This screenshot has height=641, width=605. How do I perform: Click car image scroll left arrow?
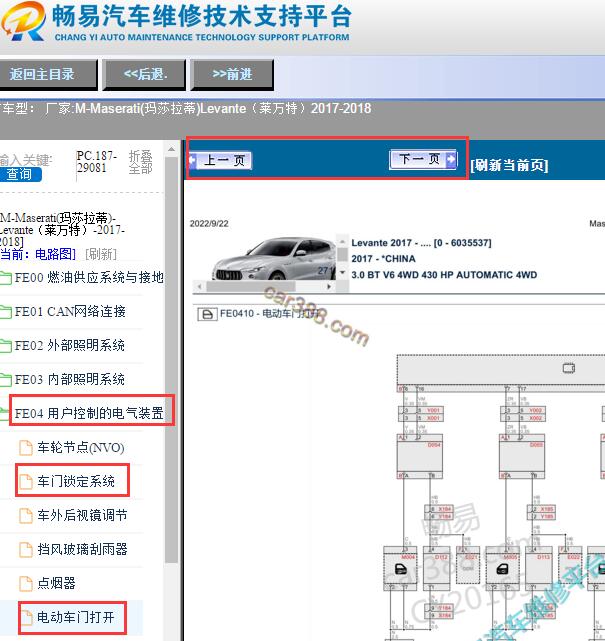(x=199, y=287)
